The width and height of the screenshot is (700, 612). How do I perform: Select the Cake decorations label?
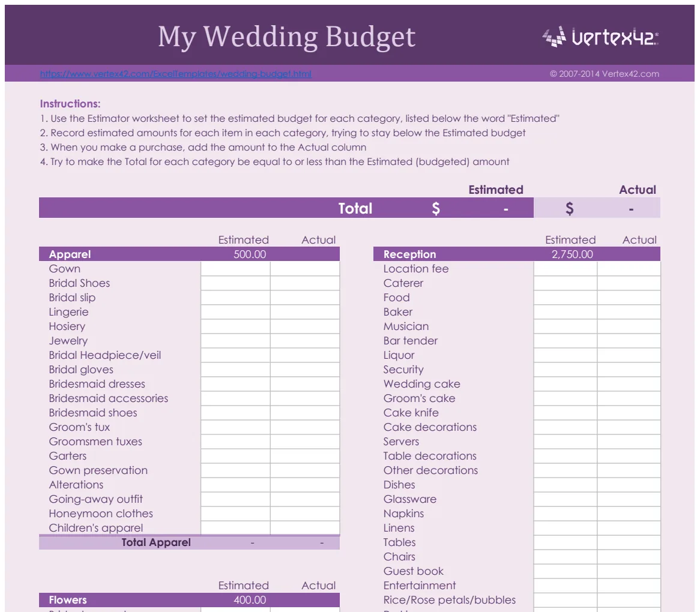click(430, 427)
